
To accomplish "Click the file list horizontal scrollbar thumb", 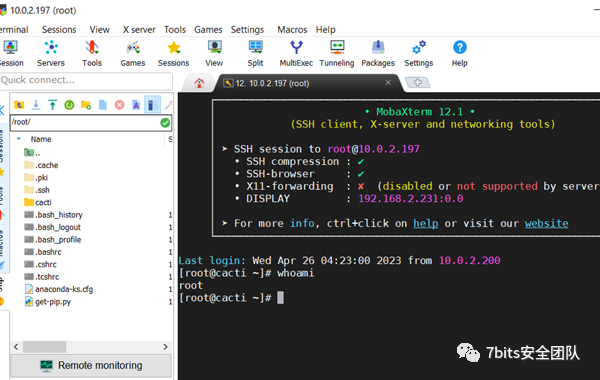I will coord(44,347).
